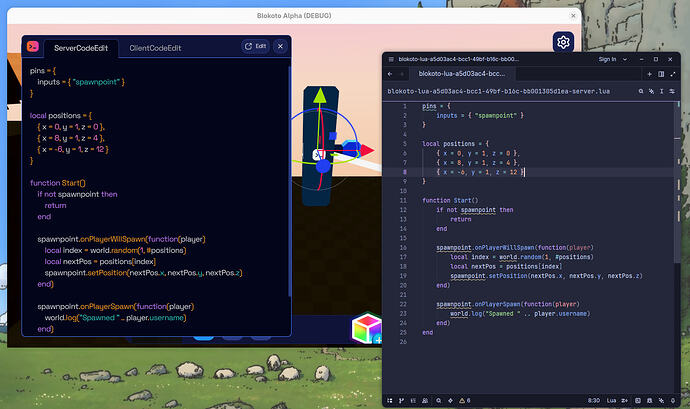Switch to the ClientCodeEdit tab
Image resolution: width=690 pixels, height=409 pixels.
tap(158, 47)
